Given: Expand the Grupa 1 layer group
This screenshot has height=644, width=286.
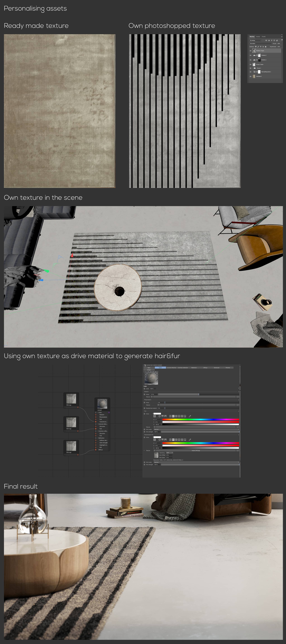Looking at the screenshot, I should point(253,68).
